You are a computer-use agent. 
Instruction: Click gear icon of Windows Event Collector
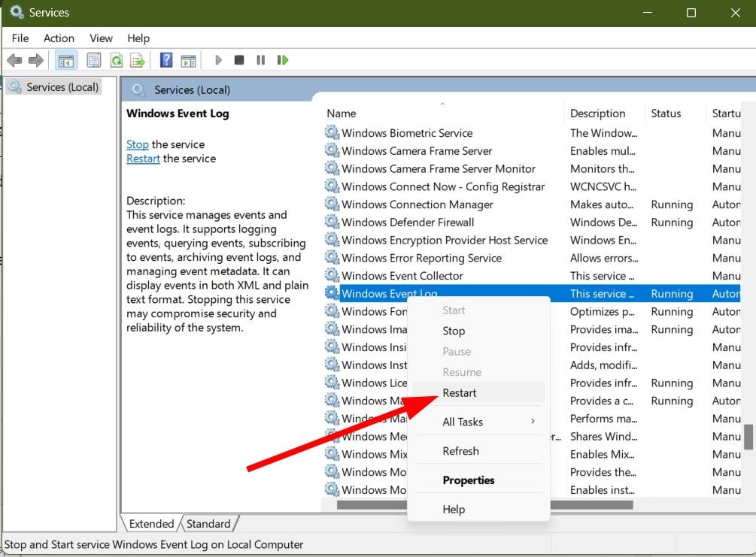332,275
